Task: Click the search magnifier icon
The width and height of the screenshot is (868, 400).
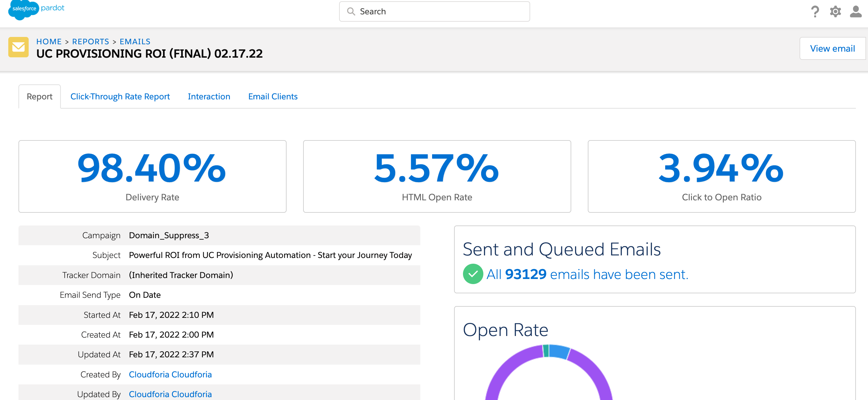Action: [351, 11]
